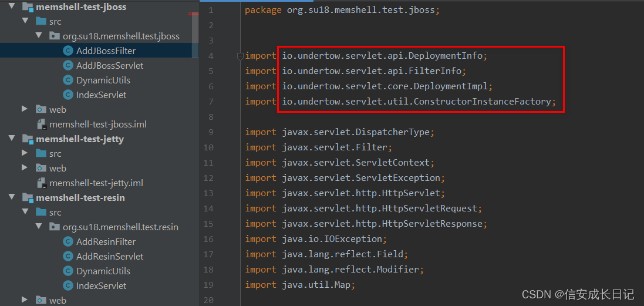Click the jetty web folder icon
The height and width of the screenshot is (306, 644).
(41, 168)
